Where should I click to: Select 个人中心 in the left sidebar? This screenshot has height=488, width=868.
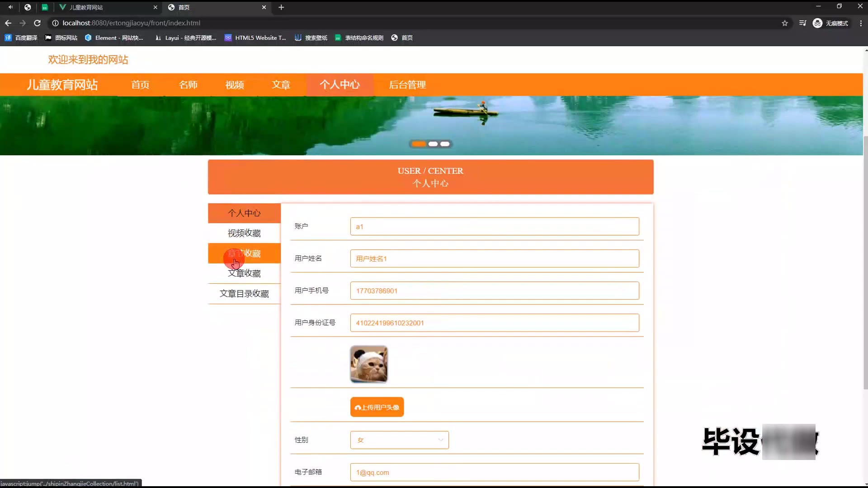[x=244, y=213]
